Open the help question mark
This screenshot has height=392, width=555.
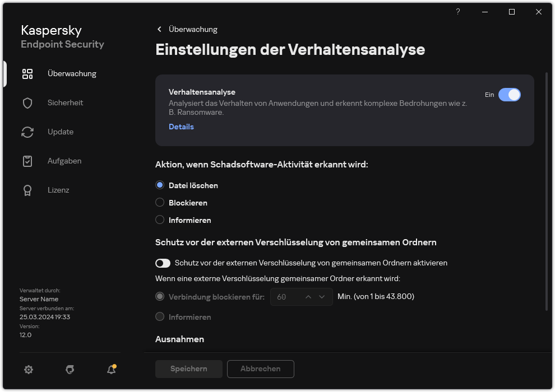[x=457, y=12]
